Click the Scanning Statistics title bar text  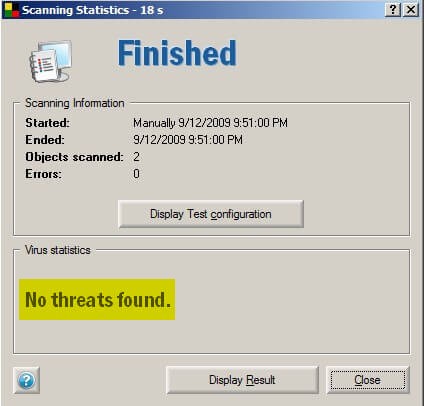(x=93, y=10)
